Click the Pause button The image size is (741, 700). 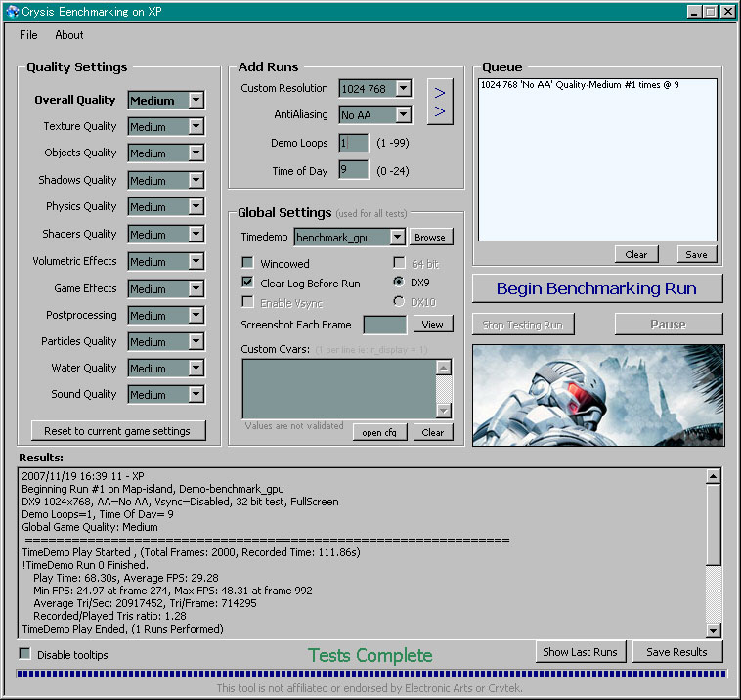coord(669,325)
